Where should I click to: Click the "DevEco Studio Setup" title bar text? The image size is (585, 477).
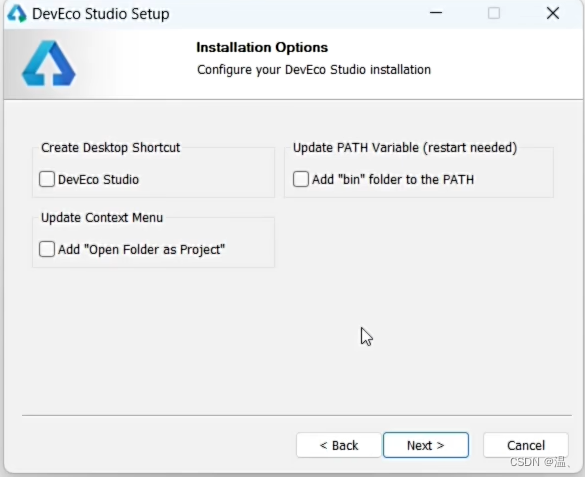click(x=101, y=14)
